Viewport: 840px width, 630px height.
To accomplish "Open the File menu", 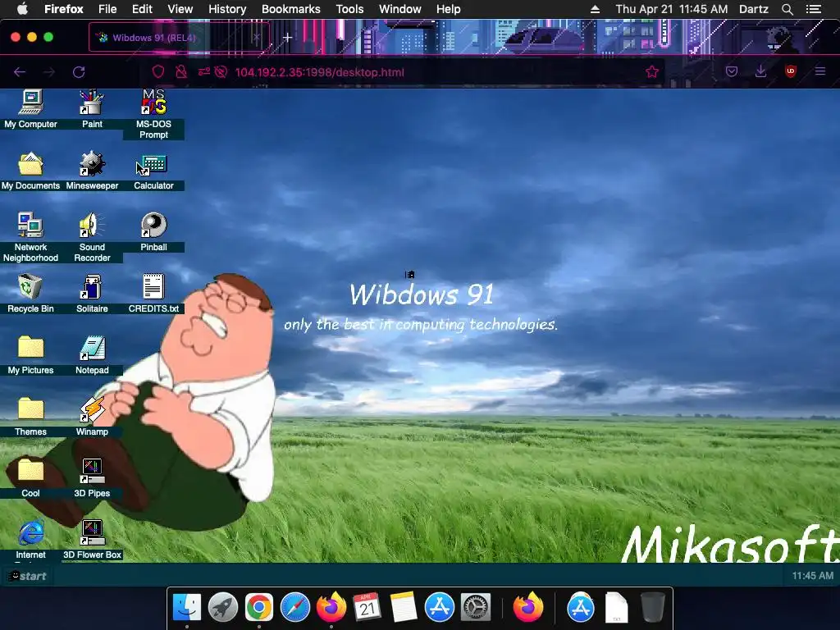I will [x=107, y=9].
